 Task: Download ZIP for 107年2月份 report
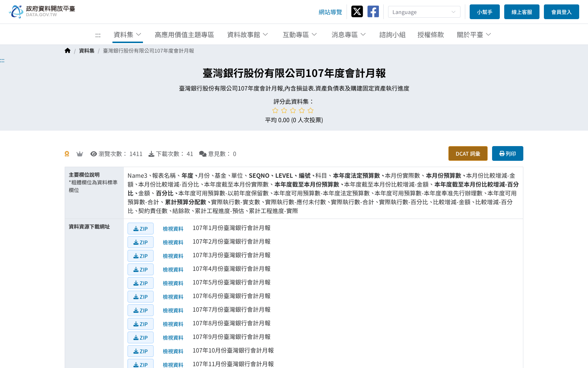tap(140, 242)
